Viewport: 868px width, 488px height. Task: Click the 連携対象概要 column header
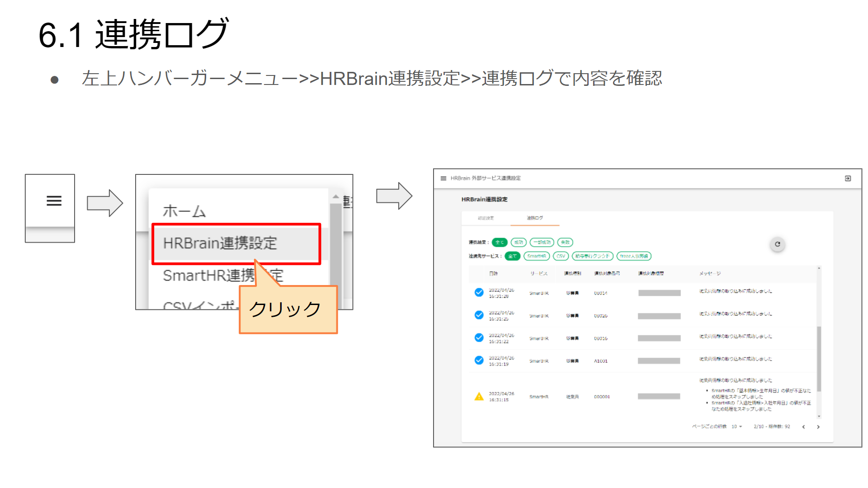point(651,273)
